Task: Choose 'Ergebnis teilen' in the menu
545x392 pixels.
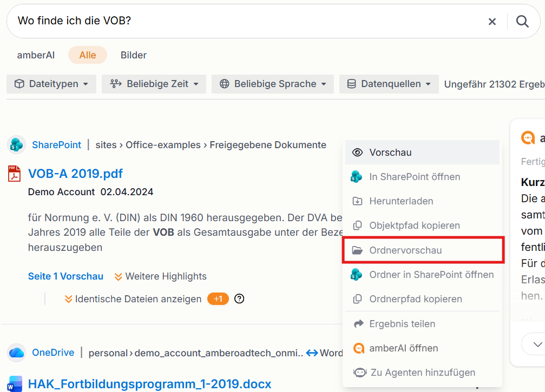Action: point(422,324)
